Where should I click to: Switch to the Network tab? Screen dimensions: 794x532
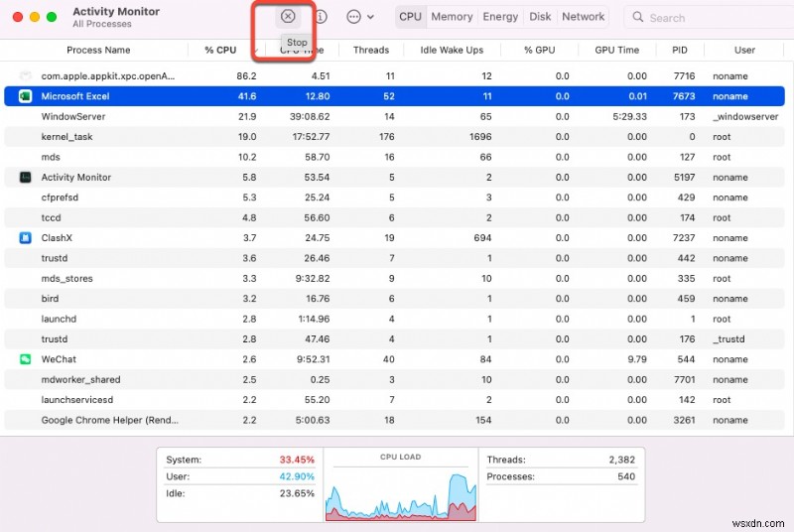coord(583,17)
